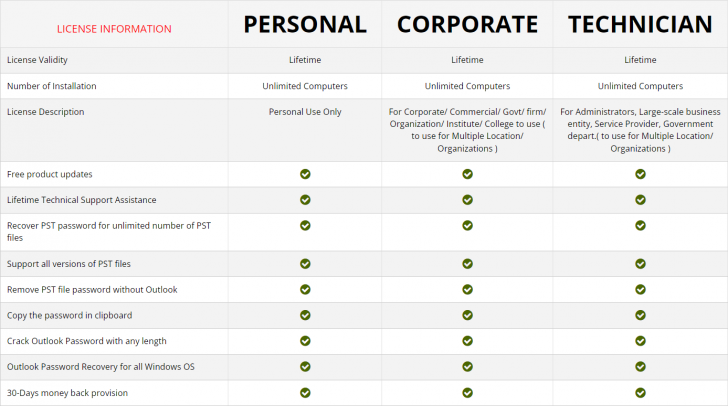Click Personal checkmark for Crack Outlook Password row
This screenshot has height=406, width=728.
305,341
